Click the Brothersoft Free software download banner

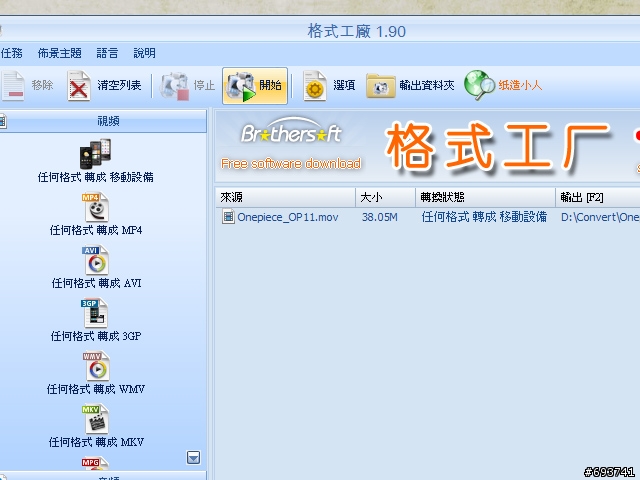291,146
